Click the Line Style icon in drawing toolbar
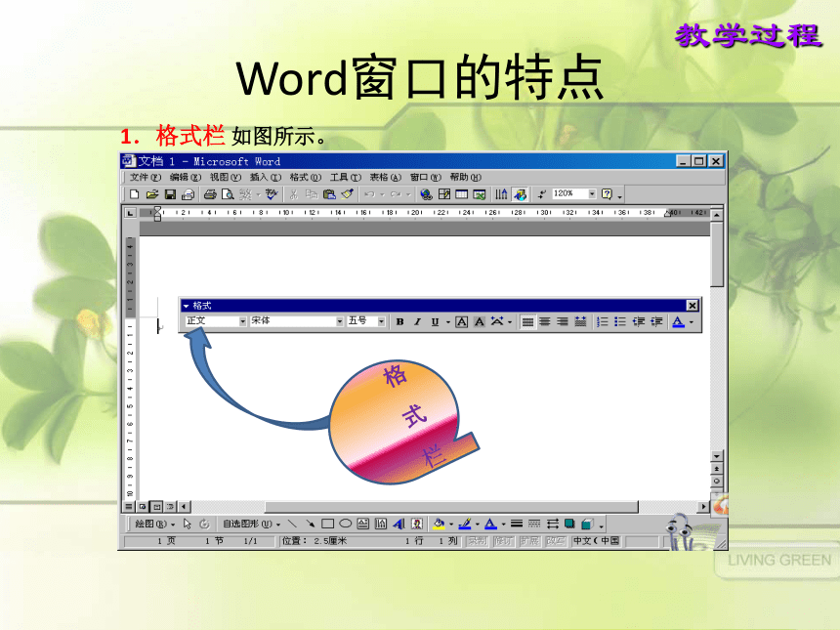 coord(517,524)
